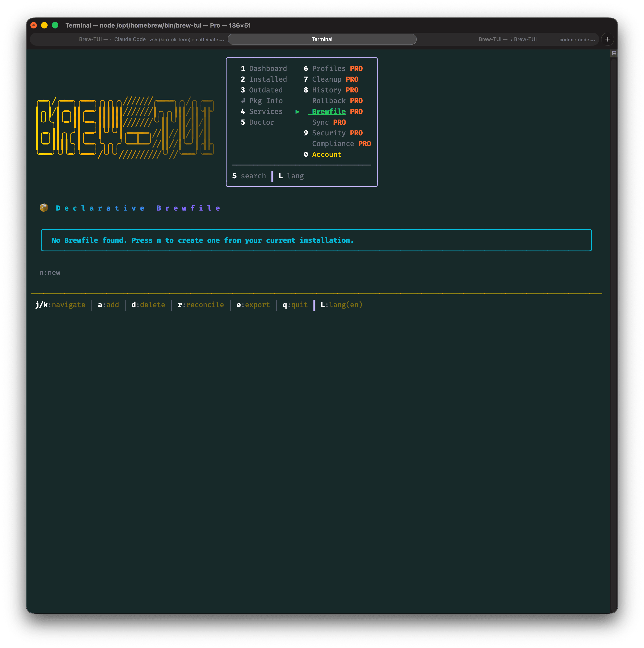
Task: Open Profiles PRO entry
Action: 333,68
